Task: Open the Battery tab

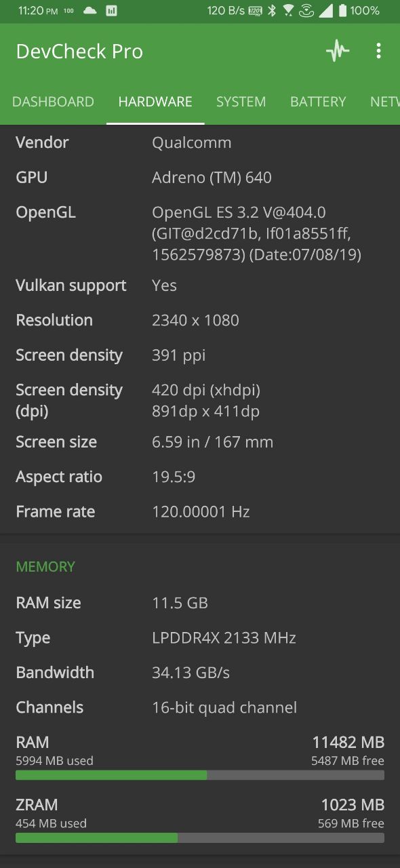Action: (318, 102)
